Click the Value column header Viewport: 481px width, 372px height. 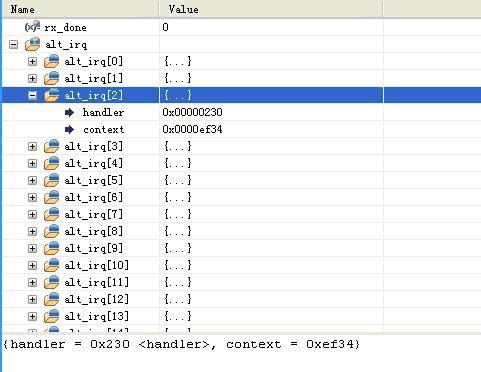coord(271,9)
